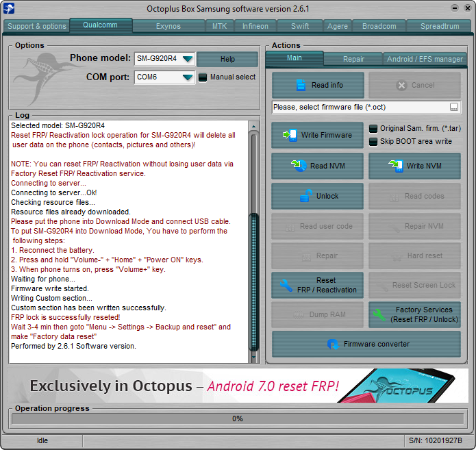
Task: Click the Write Firmware phone-arrow icon
Action: click(290, 135)
